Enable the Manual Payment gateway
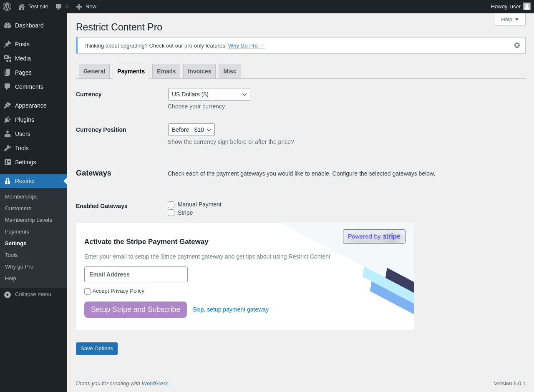The height and width of the screenshot is (392, 534). click(171, 205)
